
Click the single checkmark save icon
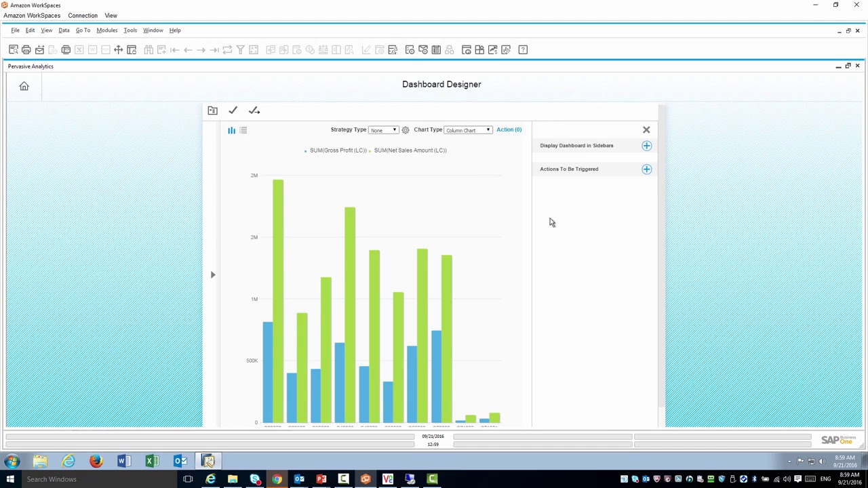[x=233, y=110]
